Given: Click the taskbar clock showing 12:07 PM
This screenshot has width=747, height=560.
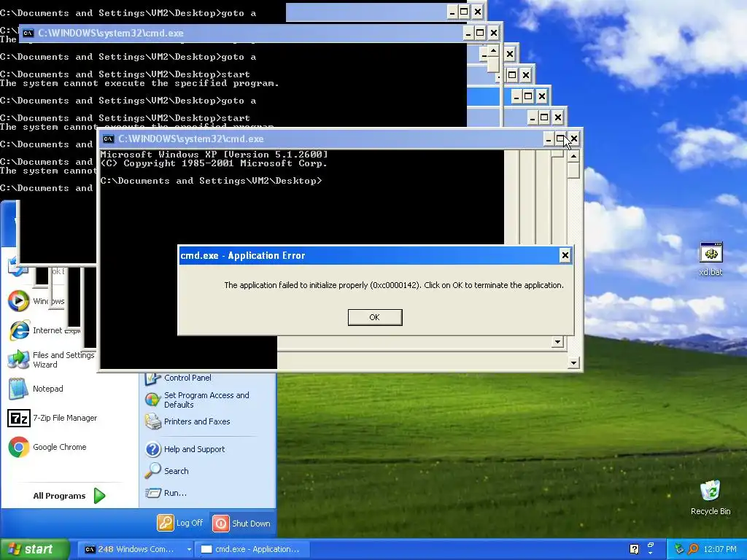Looking at the screenshot, I should pos(720,549).
